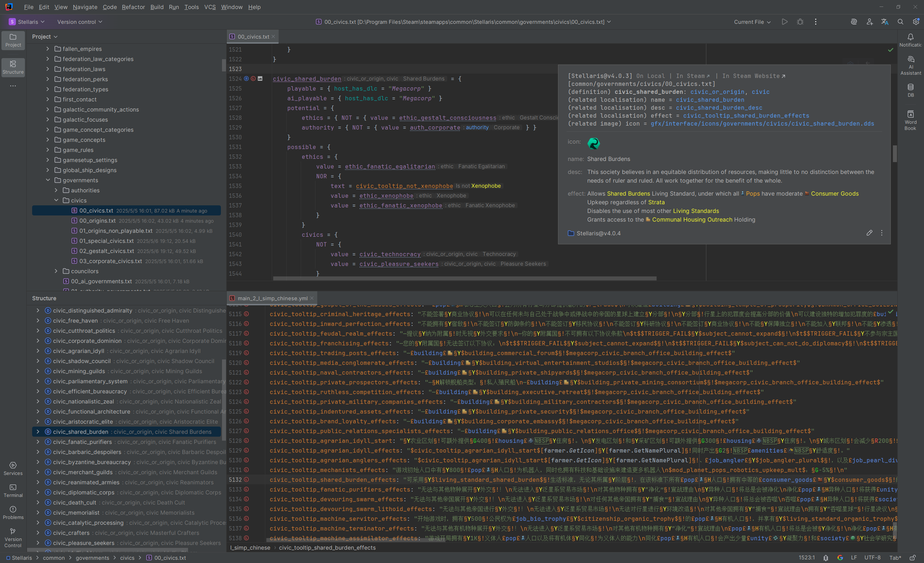
Task: Expand the authorities folder
Action: [x=56, y=191]
